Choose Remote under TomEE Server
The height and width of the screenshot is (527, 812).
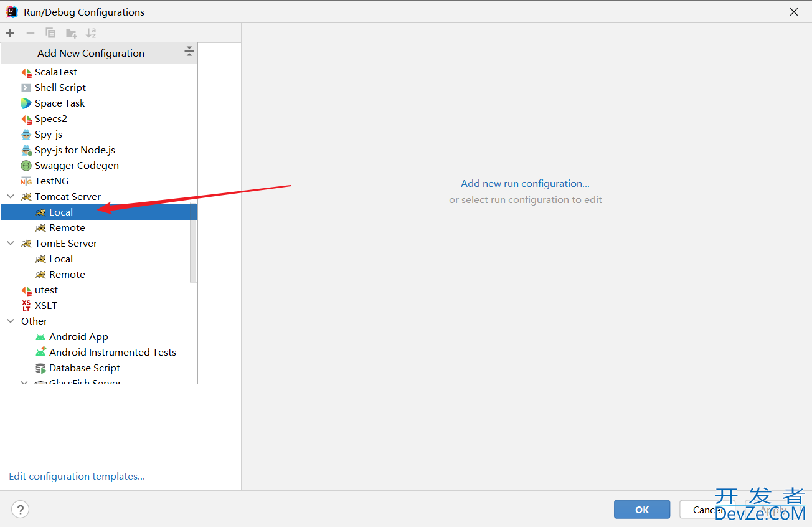click(99, 275)
